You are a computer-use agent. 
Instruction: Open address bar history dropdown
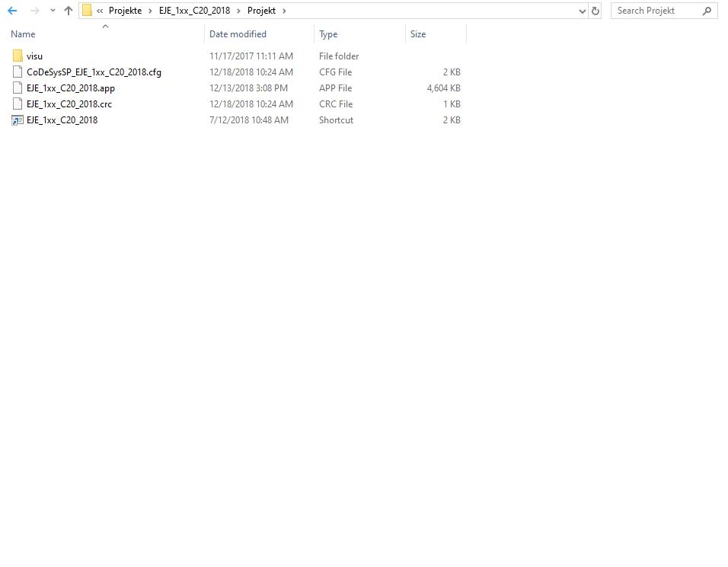pyautogui.click(x=583, y=11)
